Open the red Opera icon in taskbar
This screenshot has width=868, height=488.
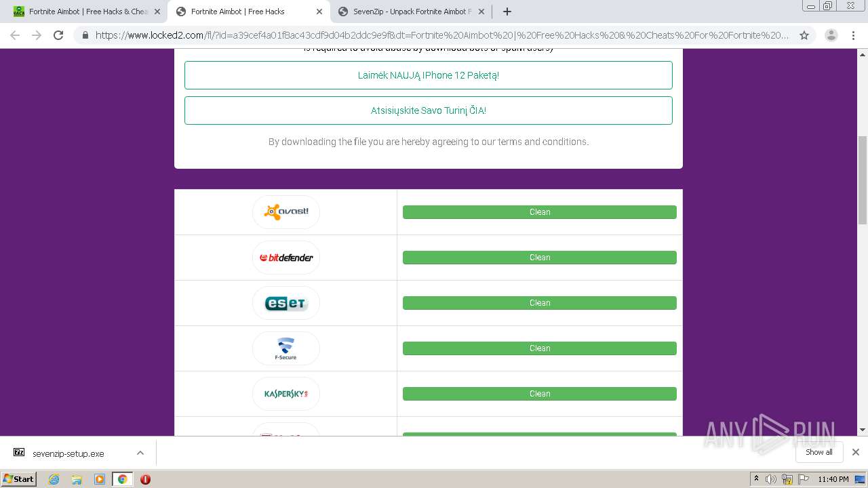pos(145,479)
